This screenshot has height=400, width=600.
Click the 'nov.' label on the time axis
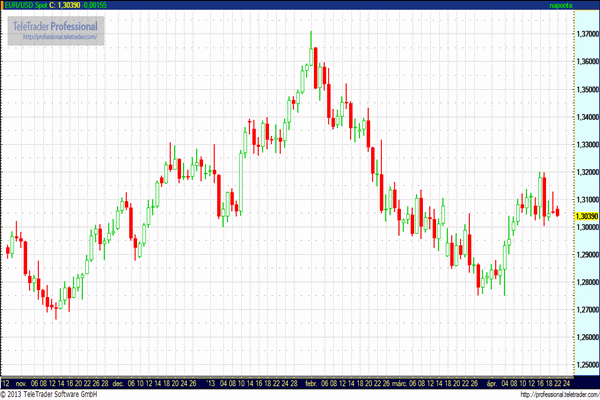click(x=22, y=383)
